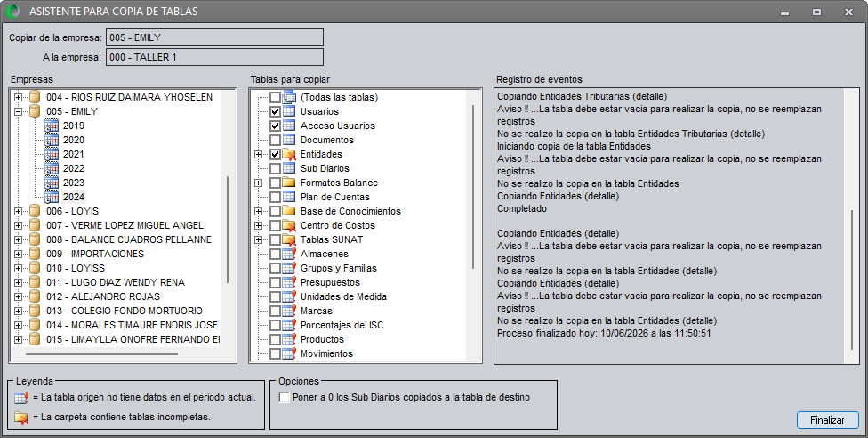Collapse the 005 - EMILY company node

19,111
